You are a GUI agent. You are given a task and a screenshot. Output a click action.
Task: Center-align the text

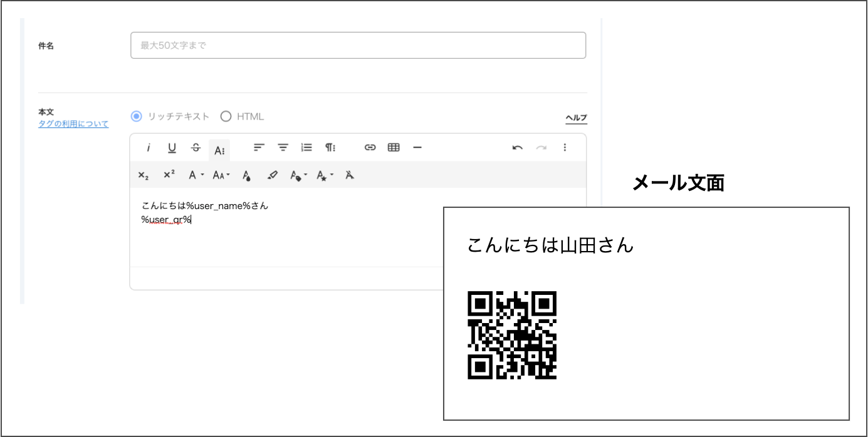(x=283, y=148)
